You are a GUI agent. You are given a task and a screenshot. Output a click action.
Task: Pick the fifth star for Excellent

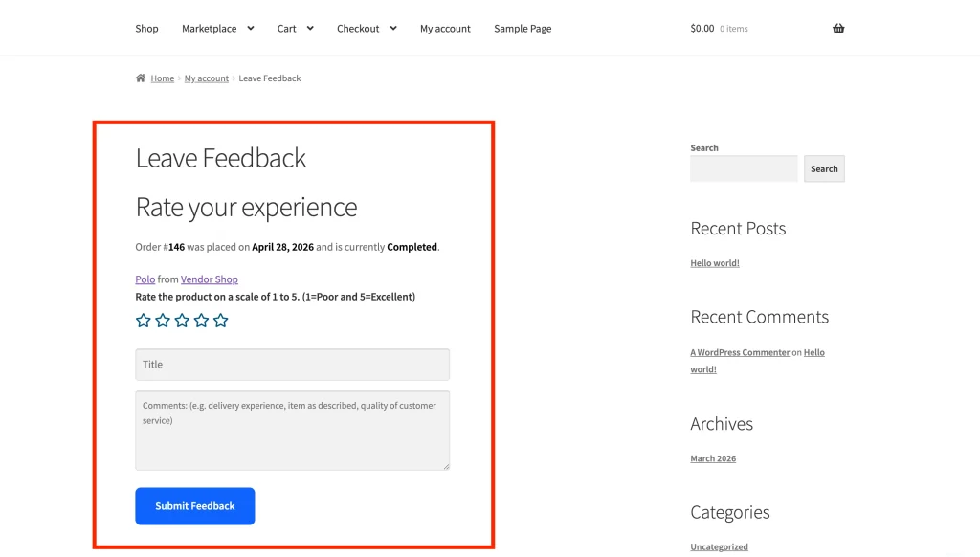tap(221, 321)
